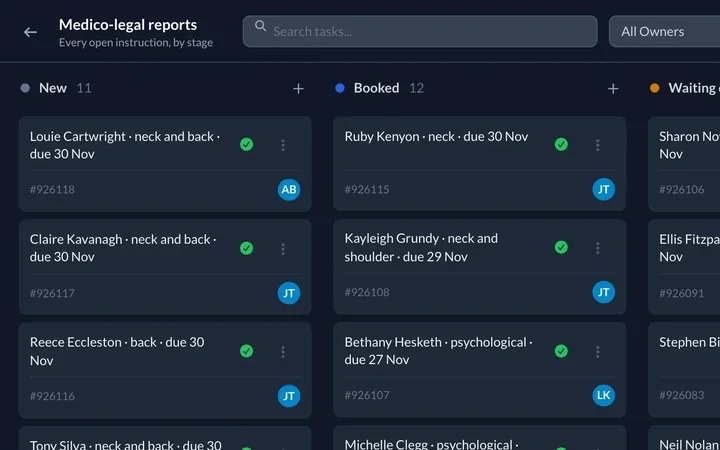Open Tony Silva neck and back card
The height and width of the screenshot is (450, 720).
165,439
